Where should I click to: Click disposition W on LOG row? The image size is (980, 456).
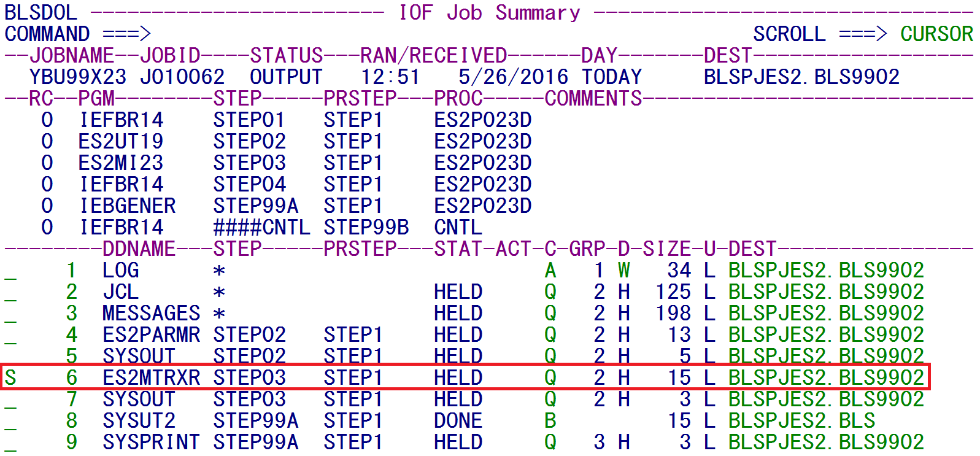(x=624, y=271)
